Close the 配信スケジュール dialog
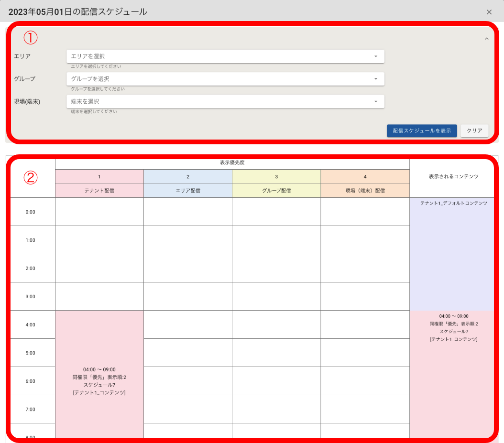This screenshot has height=443, width=504. 489,12
